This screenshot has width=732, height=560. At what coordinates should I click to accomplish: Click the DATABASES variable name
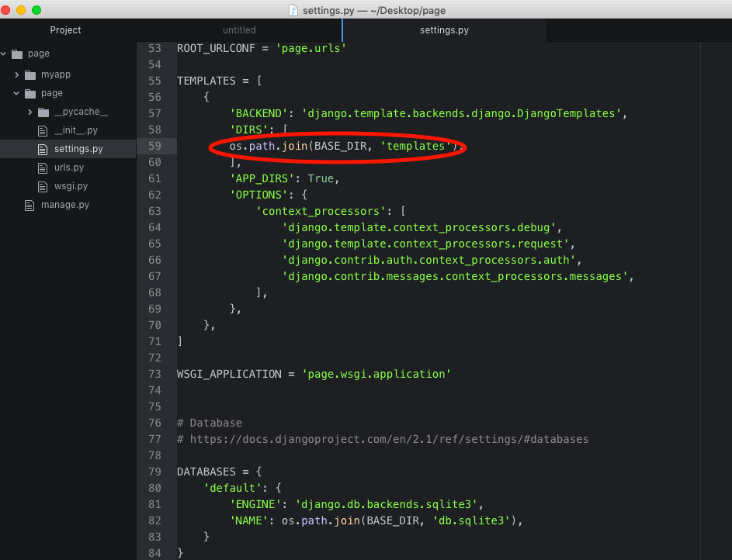pyautogui.click(x=206, y=472)
